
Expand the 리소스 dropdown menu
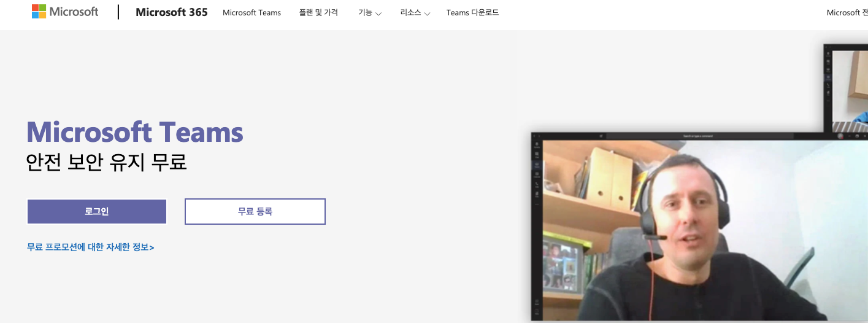click(x=415, y=13)
